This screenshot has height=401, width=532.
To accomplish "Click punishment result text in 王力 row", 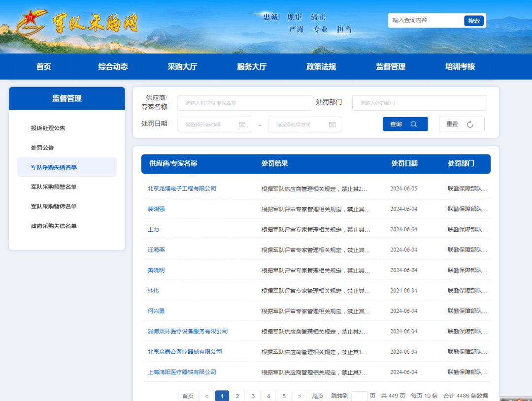I will 316,229.
